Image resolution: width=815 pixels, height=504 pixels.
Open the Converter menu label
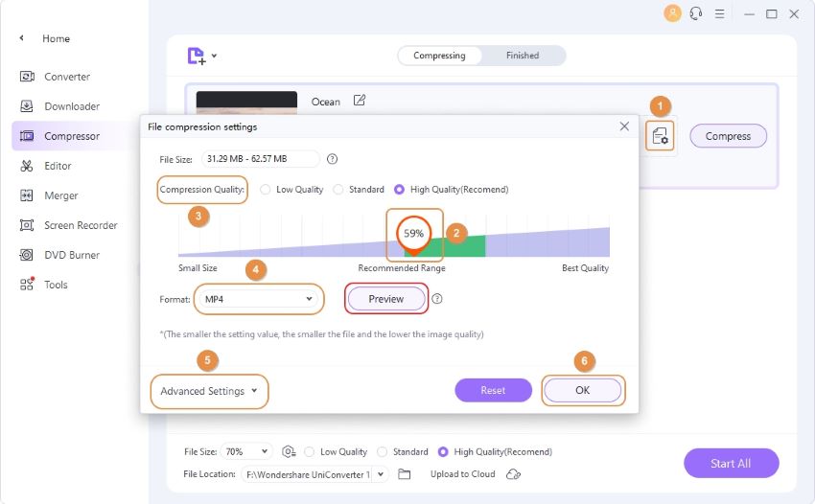point(67,77)
